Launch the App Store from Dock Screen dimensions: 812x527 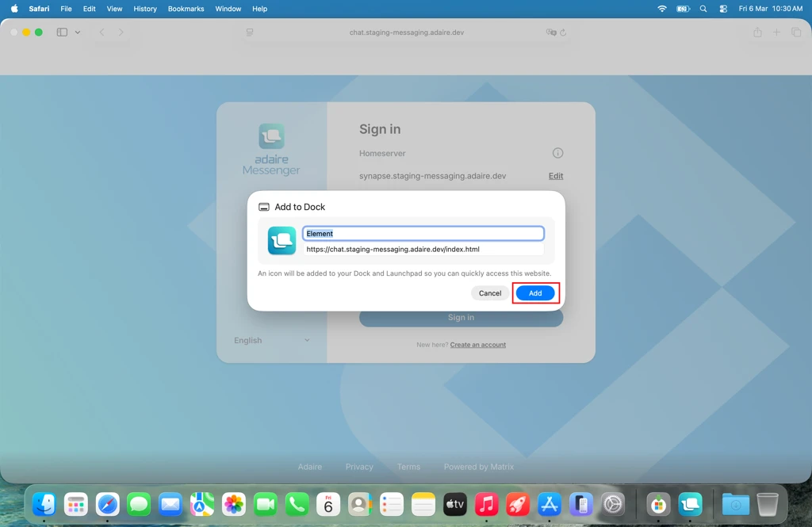coord(550,504)
